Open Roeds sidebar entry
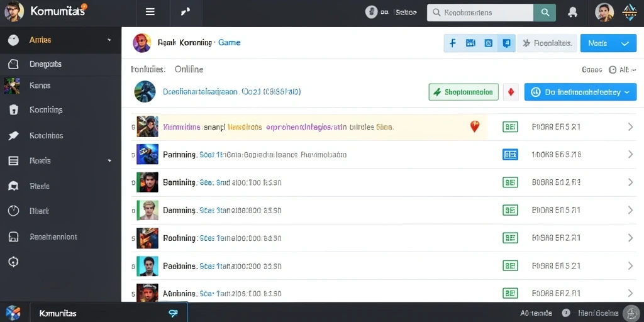 click(40, 160)
